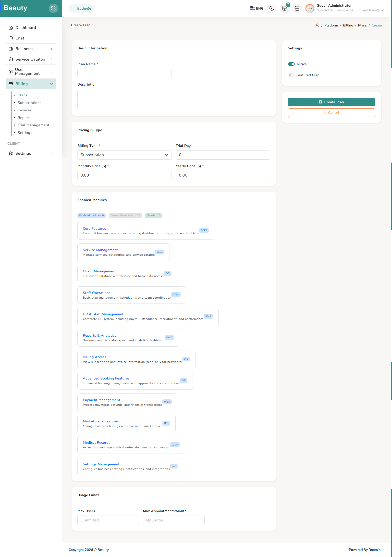Open the Core Features module link

(x=94, y=228)
